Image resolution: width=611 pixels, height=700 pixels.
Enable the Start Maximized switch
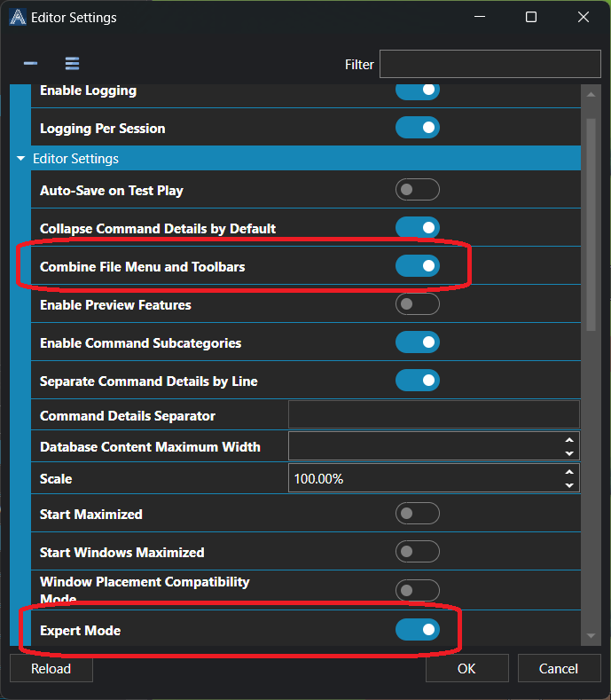[x=417, y=514]
